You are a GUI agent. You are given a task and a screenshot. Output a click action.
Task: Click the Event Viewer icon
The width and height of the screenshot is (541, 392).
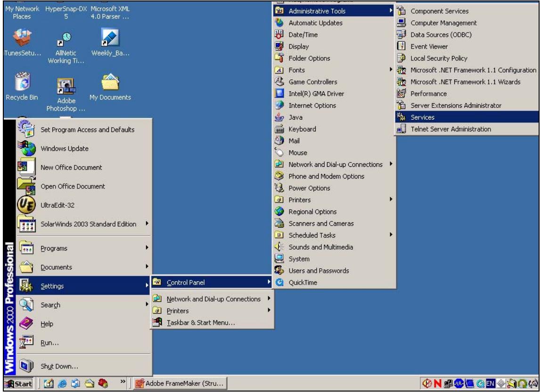point(401,46)
